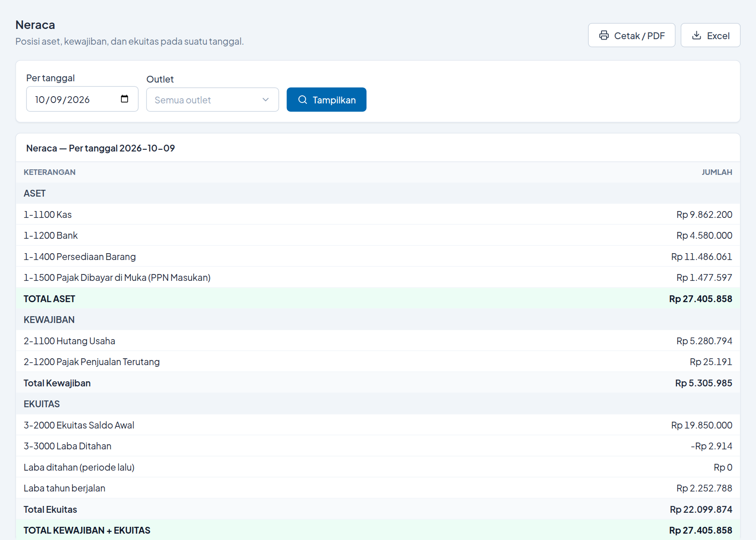
Task: Click the negative amount -Rp 2.914
Action: tap(711, 446)
